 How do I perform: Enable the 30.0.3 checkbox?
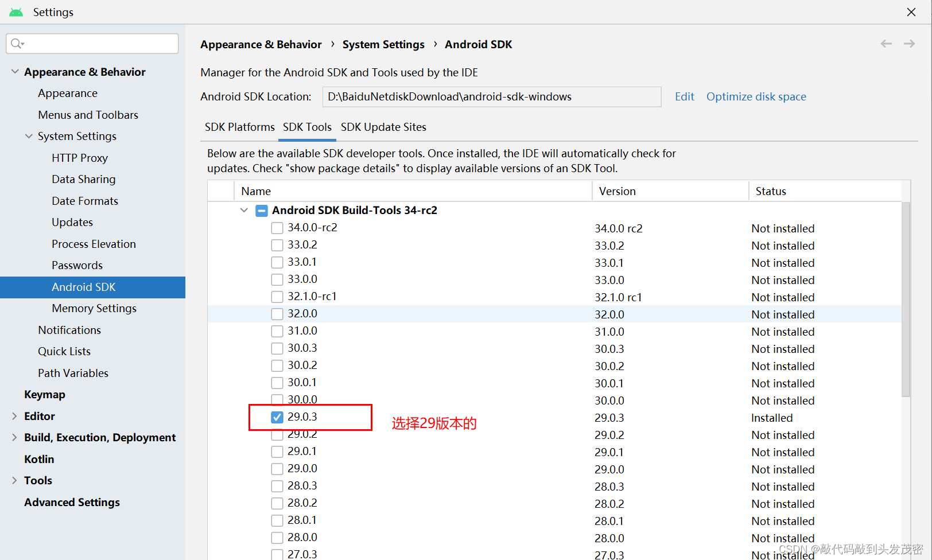pyautogui.click(x=277, y=348)
